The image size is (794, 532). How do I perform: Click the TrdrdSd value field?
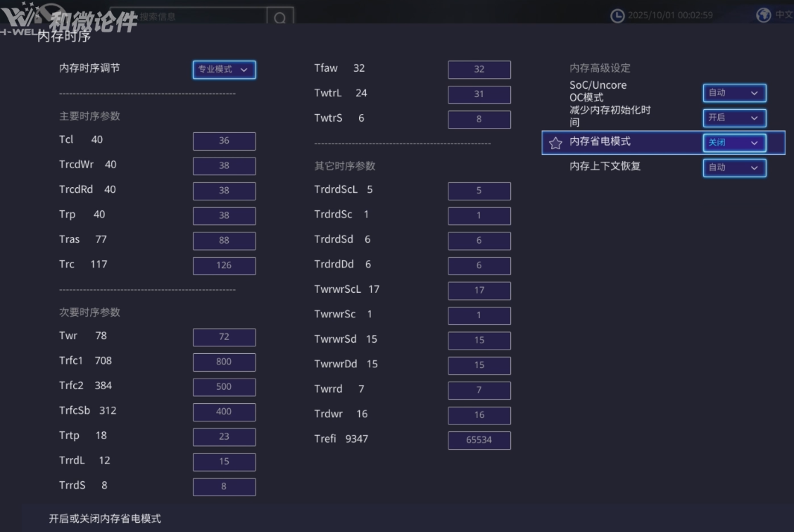(479, 241)
